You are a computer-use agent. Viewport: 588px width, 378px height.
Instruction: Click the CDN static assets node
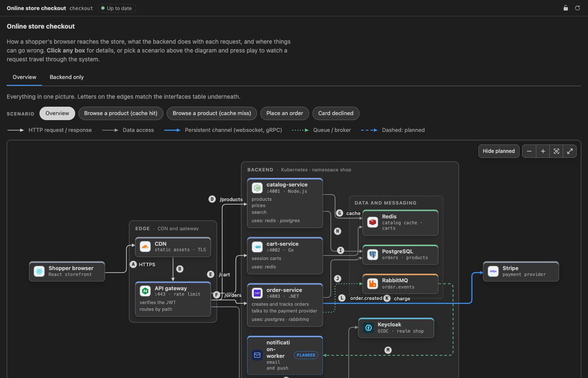173,247
